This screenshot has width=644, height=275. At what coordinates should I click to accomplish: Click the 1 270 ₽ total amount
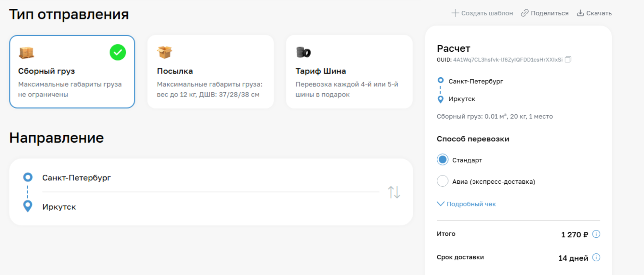click(x=575, y=235)
